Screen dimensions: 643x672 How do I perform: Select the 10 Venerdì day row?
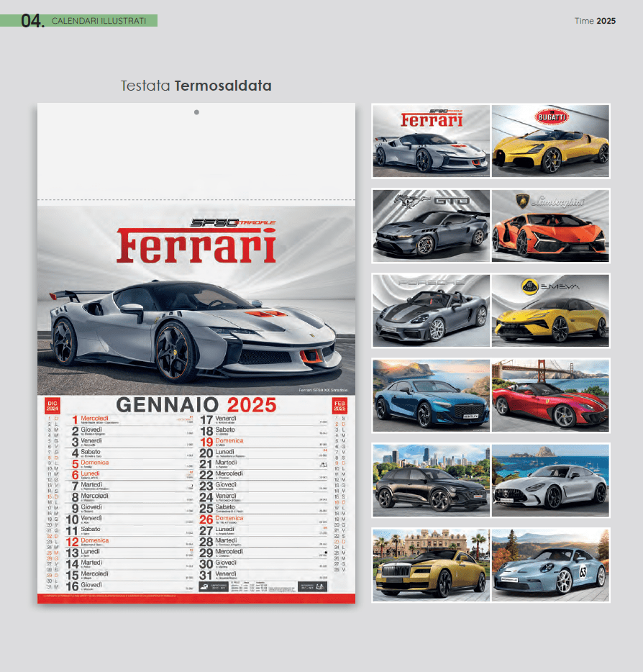[129, 519]
